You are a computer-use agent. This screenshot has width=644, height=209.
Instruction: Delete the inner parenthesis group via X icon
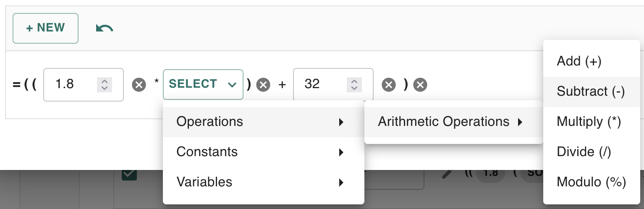263,85
